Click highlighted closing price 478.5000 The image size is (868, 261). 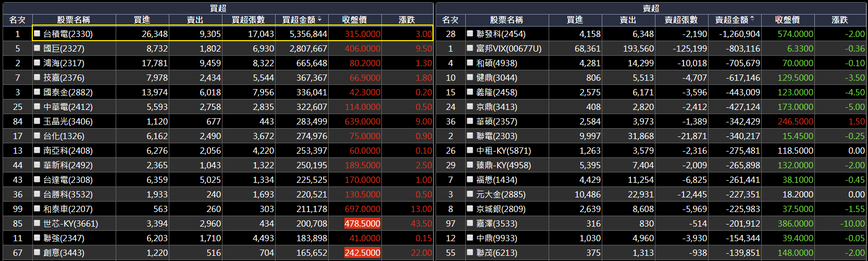tap(362, 223)
